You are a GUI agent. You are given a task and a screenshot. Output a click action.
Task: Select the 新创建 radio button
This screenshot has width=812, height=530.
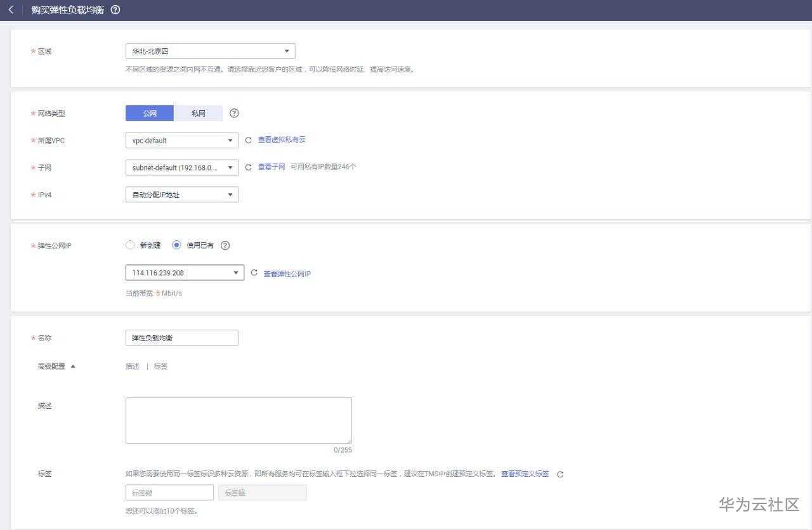[129, 245]
